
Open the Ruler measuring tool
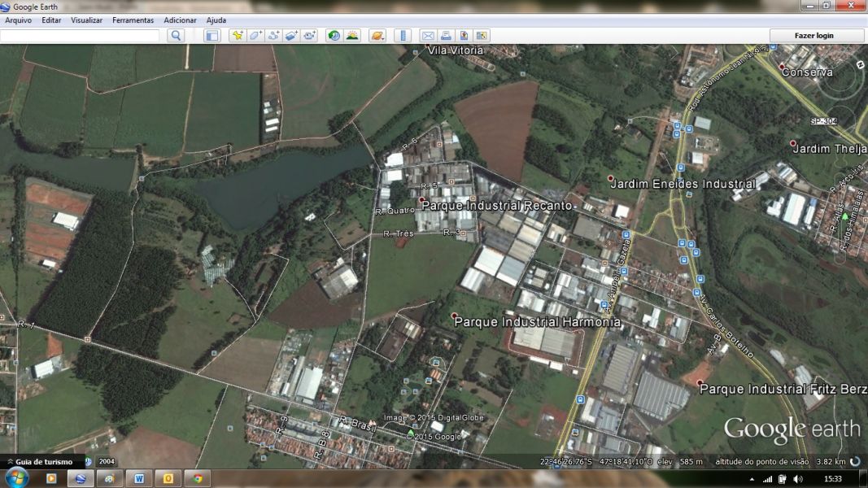(x=403, y=36)
